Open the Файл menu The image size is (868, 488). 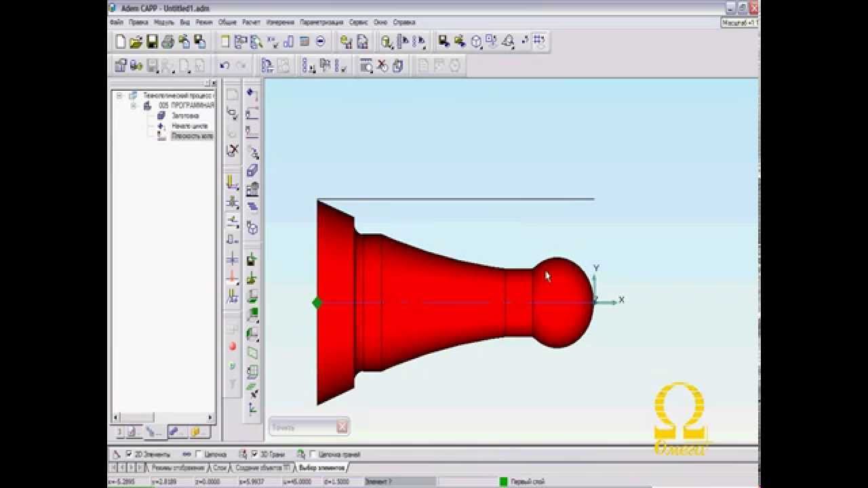pos(116,22)
